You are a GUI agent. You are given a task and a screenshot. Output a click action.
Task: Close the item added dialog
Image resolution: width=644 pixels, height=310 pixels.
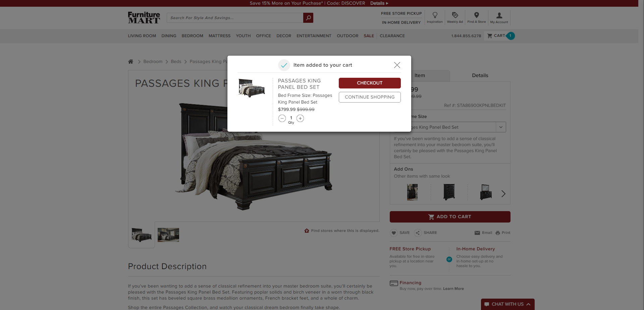click(397, 65)
